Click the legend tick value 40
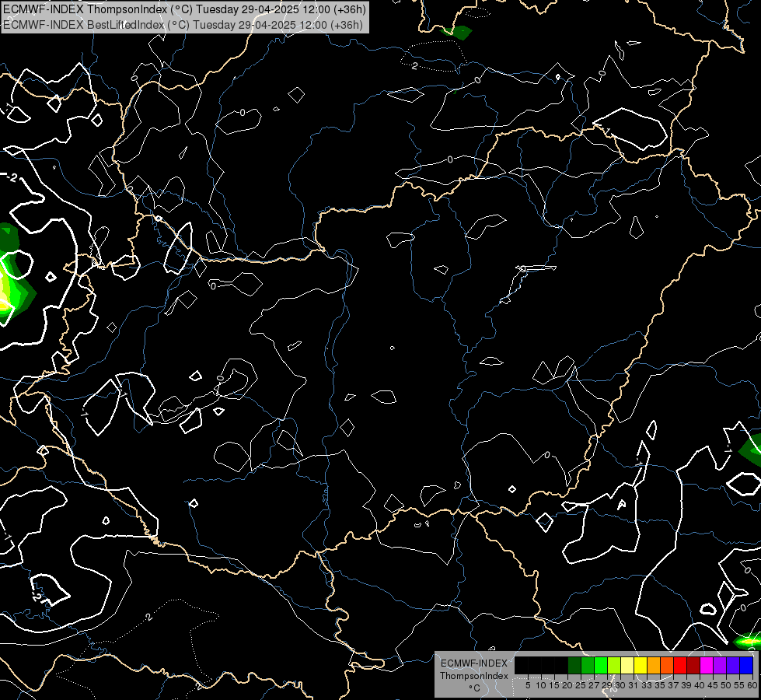The image size is (761, 700). [700, 685]
